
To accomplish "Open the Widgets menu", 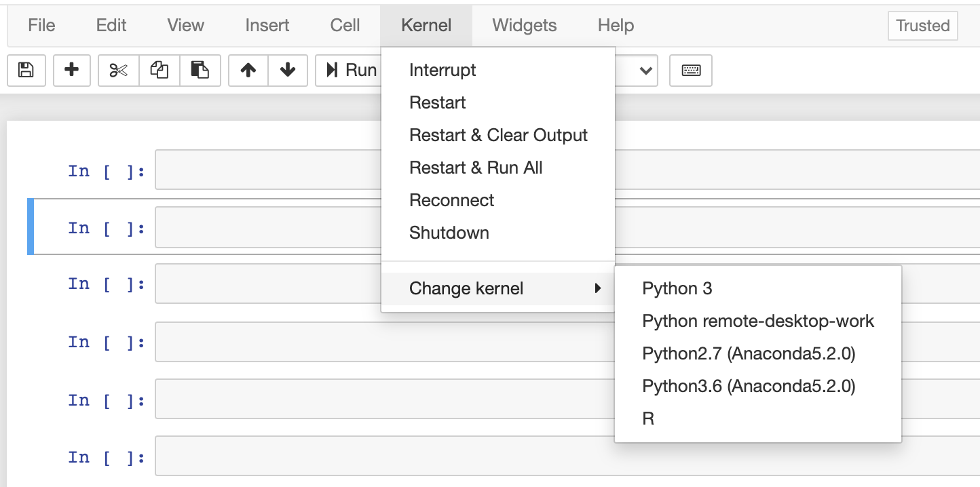I will pos(525,26).
